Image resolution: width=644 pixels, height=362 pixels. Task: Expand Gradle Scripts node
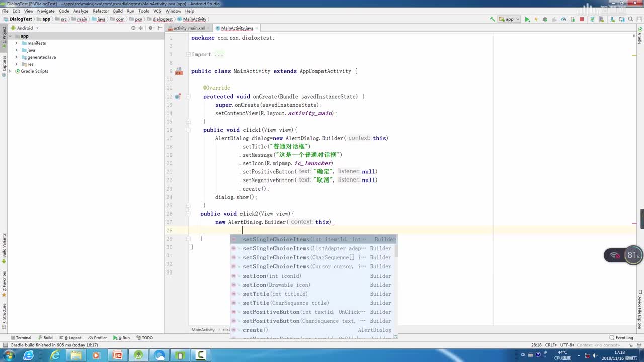[x=10, y=71]
